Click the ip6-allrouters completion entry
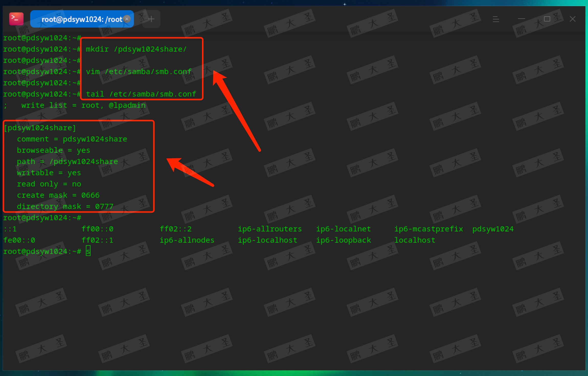This screenshot has width=588, height=376. tap(270, 229)
